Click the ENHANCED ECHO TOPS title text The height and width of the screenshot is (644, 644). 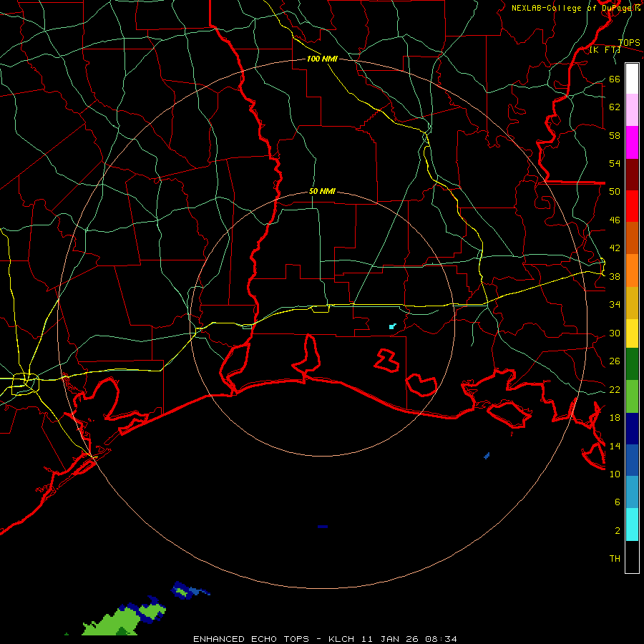pos(251,639)
